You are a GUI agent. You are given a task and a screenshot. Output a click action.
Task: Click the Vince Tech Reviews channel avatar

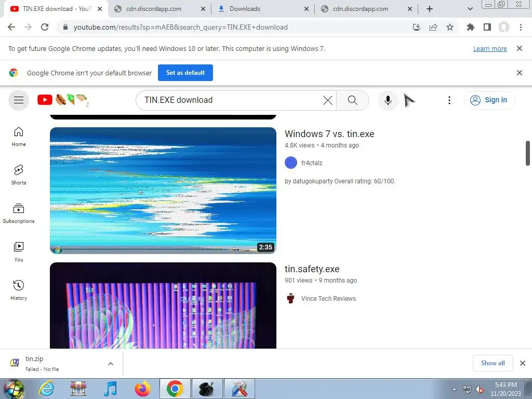(291, 299)
